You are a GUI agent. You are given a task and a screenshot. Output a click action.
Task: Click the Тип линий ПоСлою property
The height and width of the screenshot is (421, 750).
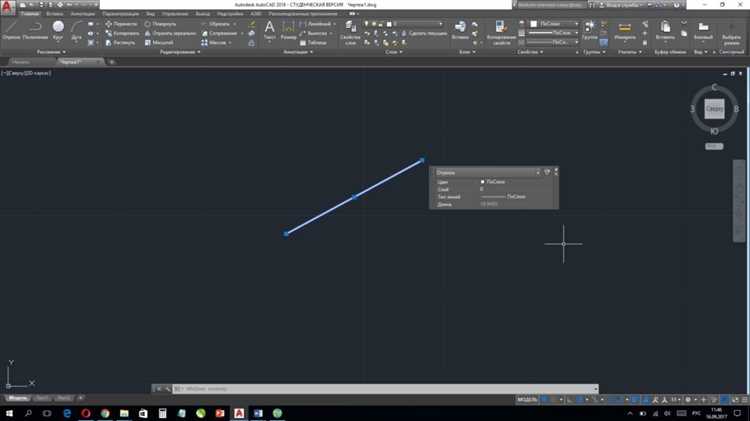coord(503,197)
